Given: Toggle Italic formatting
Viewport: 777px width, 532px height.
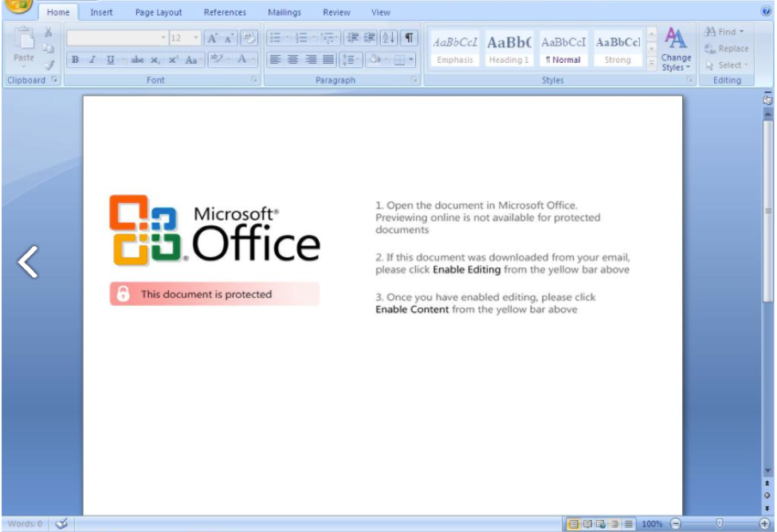Looking at the screenshot, I should click(92, 60).
